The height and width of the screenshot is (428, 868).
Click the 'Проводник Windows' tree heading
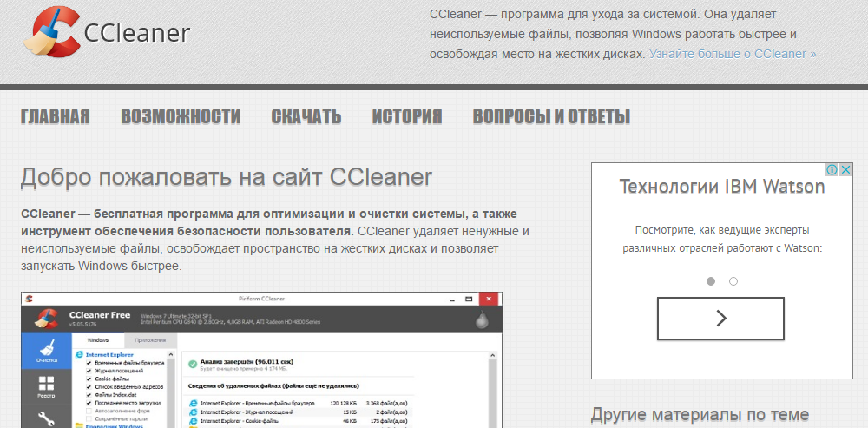coord(115,426)
